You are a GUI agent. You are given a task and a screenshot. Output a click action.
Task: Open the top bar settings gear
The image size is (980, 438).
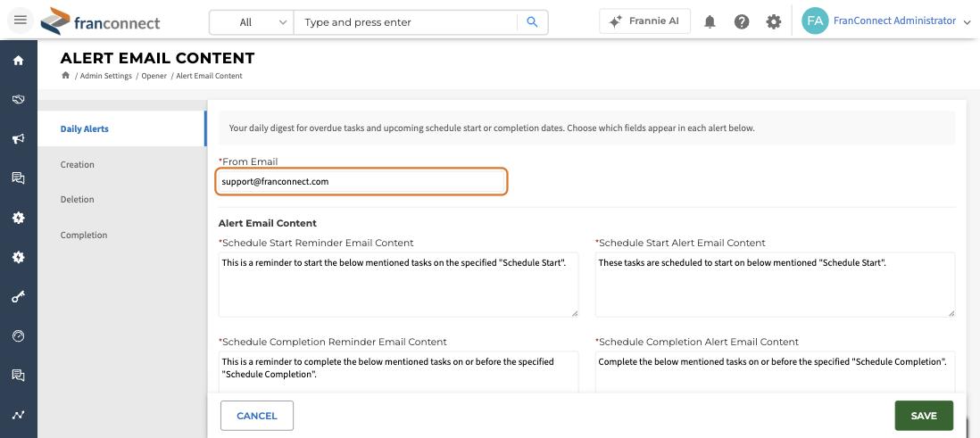773,22
